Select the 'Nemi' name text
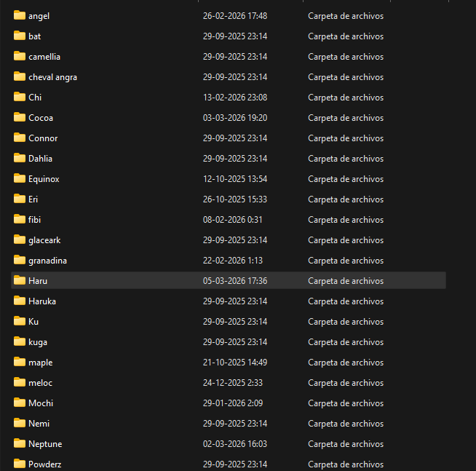 39,424
